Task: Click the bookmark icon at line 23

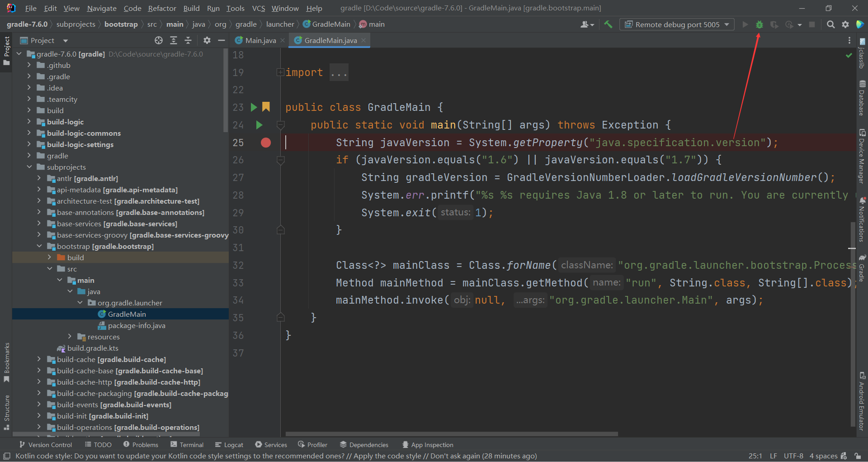Action: [266, 107]
